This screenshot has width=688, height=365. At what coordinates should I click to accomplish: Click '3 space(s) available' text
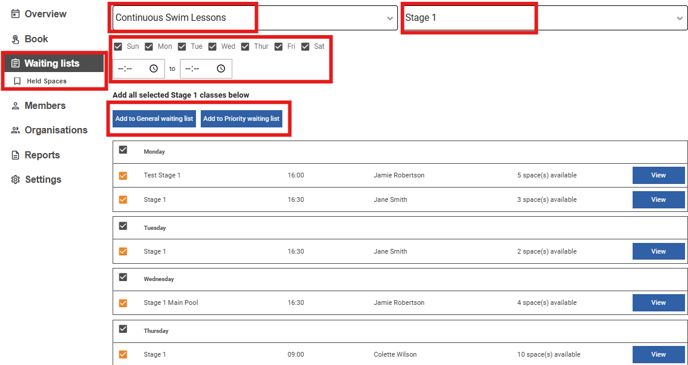click(x=547, y=200)
